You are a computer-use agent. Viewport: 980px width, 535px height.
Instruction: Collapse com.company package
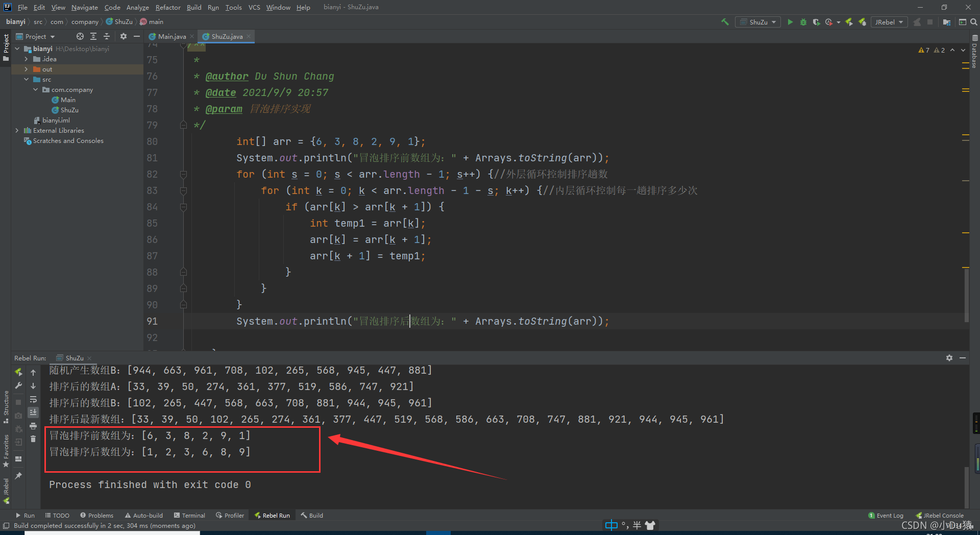tap(35, 89)
